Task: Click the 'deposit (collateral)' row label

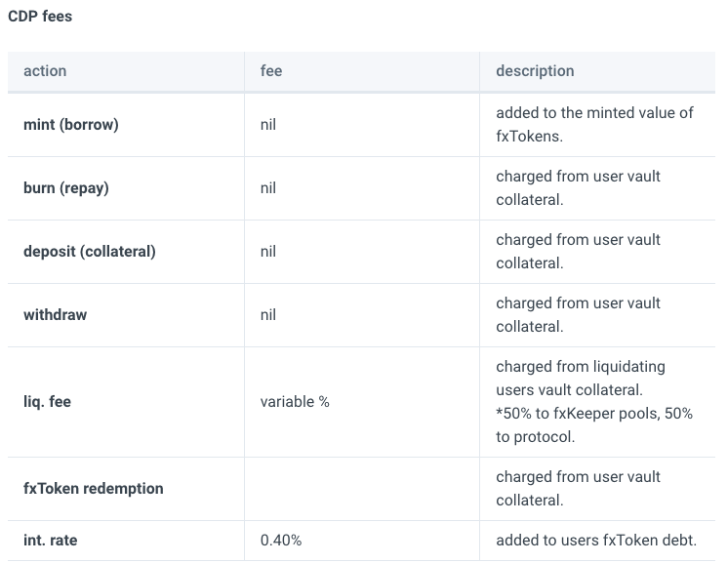Action: tap(90, 252)
